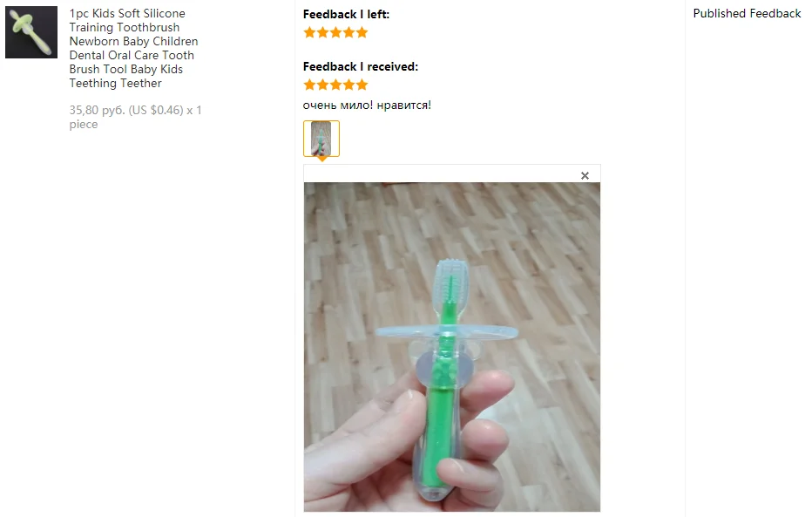The height and width of the screenshot is (517, 812).
Task: Open the Kids Soft Silicone Training Toothbrush title
Action: pyautogui.click(x=133, y=48)
